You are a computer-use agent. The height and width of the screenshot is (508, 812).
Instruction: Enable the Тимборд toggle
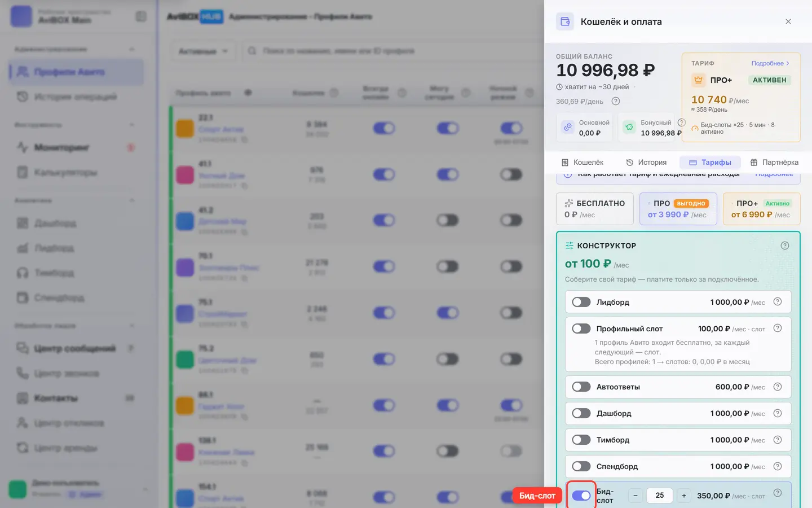pos(581,440)
